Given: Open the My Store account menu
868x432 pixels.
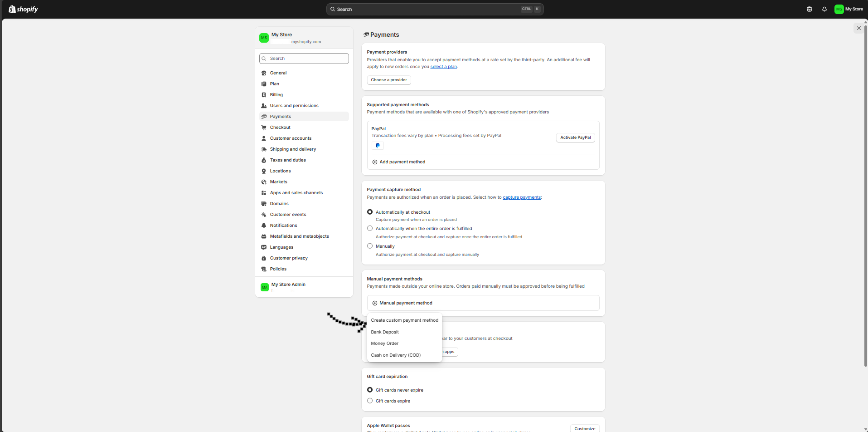Looking at the screenshot, I should pyautogui.click(x=849, y=9).
